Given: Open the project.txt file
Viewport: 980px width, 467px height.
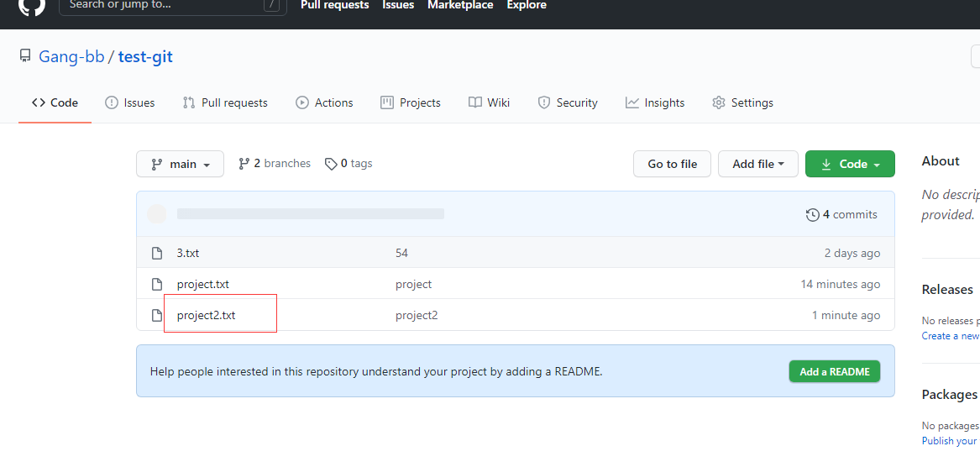Looking at the screenshot, I should [203, 285].
